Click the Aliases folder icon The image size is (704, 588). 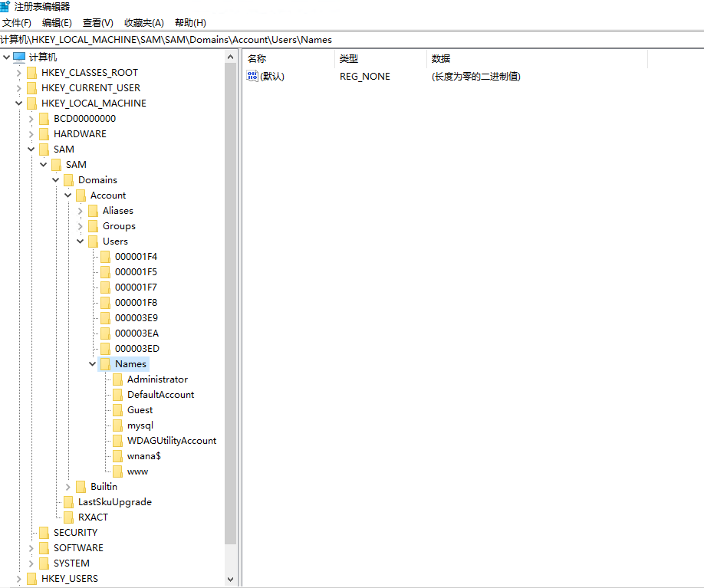tap(94, 211)
